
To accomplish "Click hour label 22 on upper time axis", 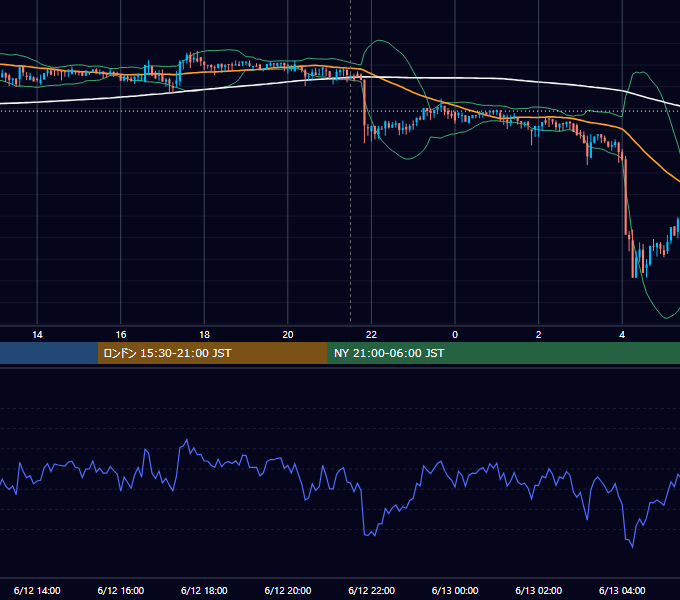I will point(371,335).
